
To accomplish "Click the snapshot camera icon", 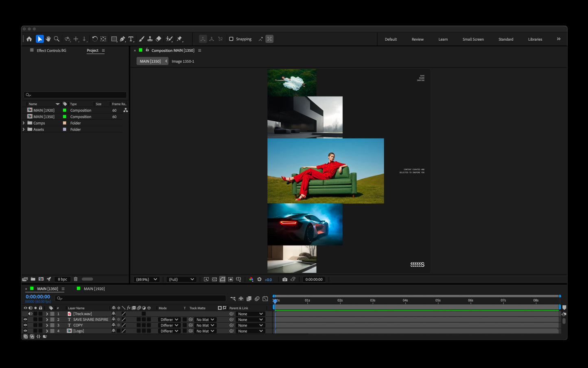I will point(285,279).
